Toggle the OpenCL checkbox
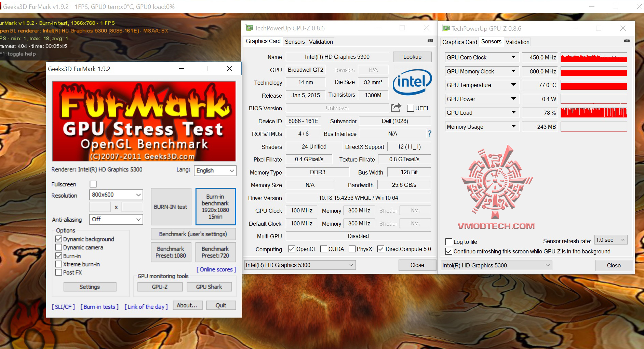Screen dimensions: 644x349 coord(292,249)
